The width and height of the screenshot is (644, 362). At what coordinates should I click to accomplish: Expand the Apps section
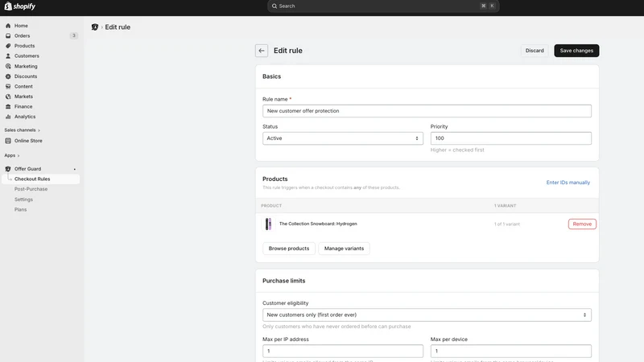click(x=12, y=155)
